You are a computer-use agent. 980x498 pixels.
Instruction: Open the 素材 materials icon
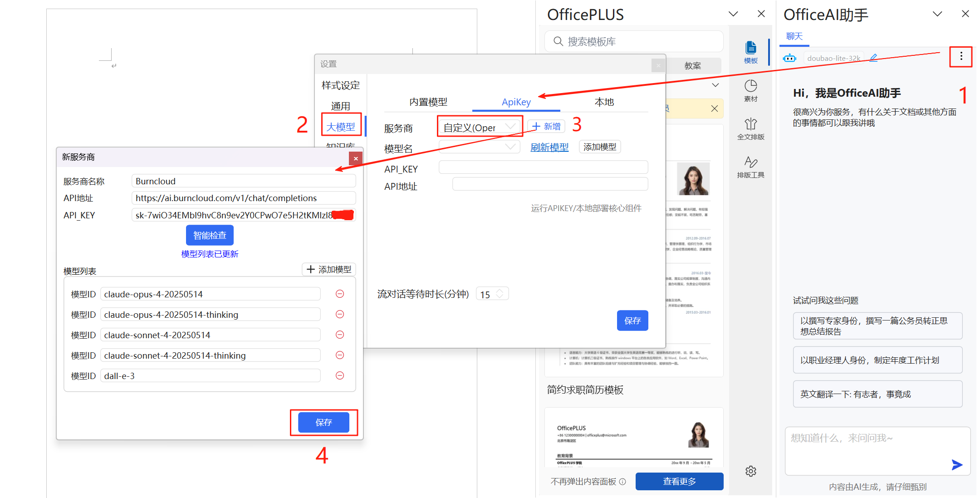[750, 90]
